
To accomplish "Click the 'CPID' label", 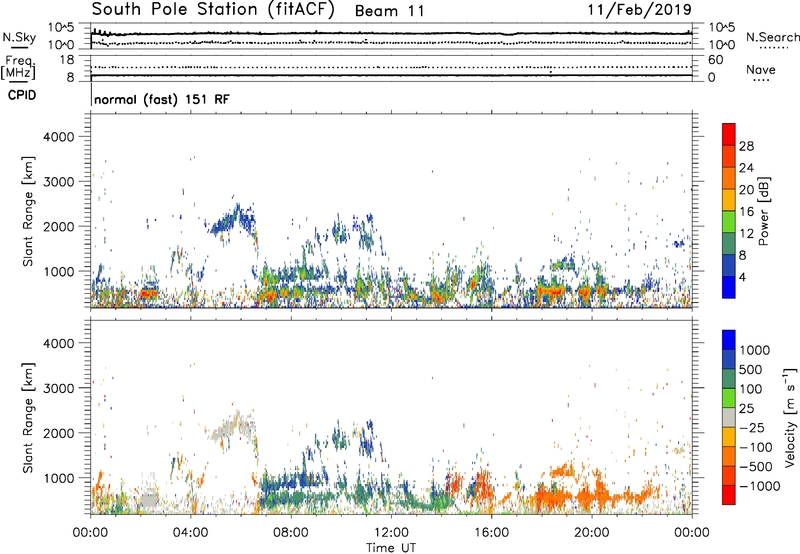I will point(22,95).
